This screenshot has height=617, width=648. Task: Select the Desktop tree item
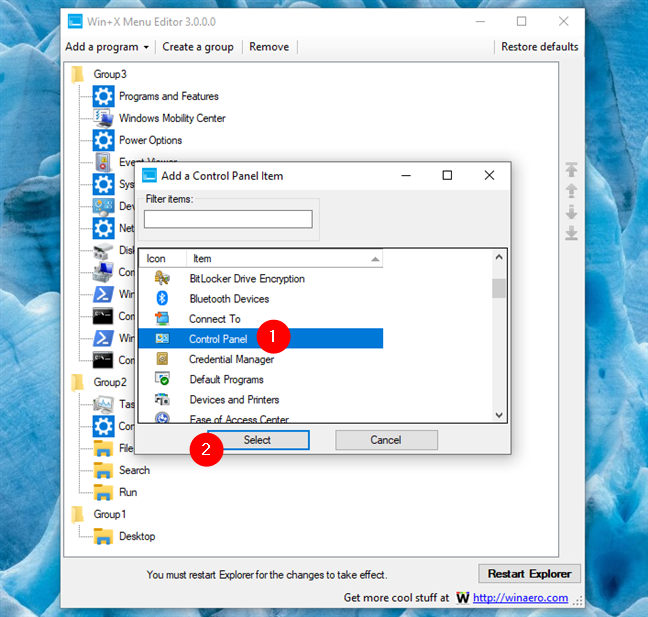point(137,536)
